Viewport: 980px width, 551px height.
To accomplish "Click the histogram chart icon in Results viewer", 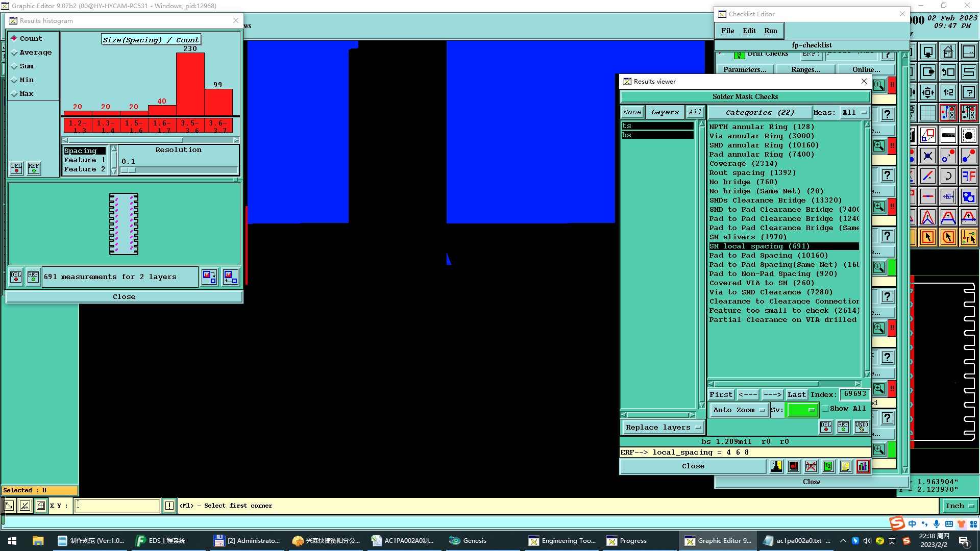I will (863, 466).
